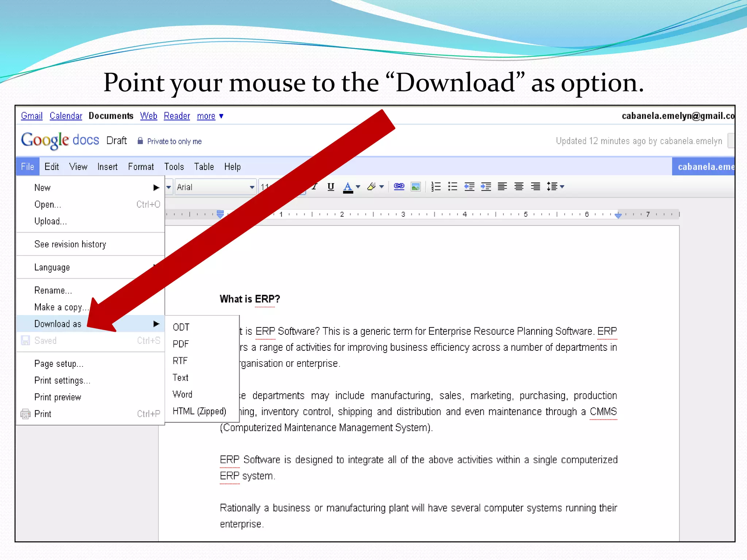Click the increase indent icon

pyautogui.click(x=486, y=187)
